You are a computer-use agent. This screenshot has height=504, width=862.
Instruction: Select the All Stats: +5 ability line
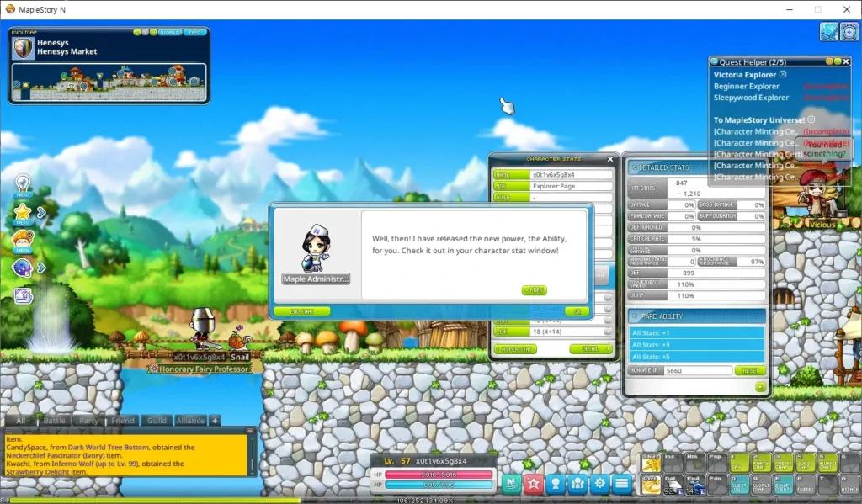696,357
